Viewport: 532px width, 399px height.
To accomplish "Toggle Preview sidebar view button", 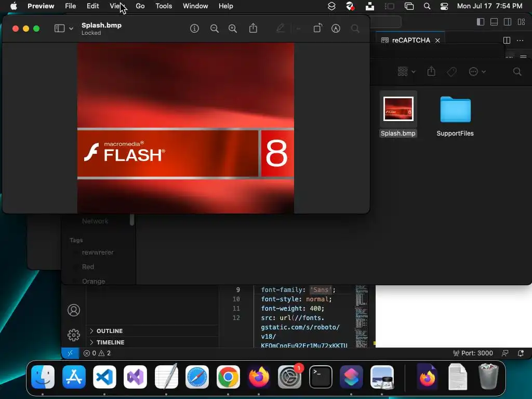I will click(59, 29).
